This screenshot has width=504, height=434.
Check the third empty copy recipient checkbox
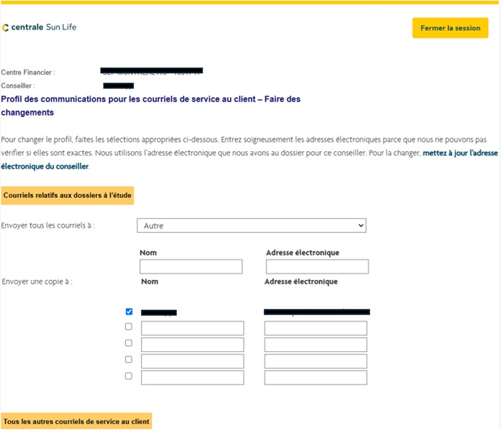click(129, 359)
